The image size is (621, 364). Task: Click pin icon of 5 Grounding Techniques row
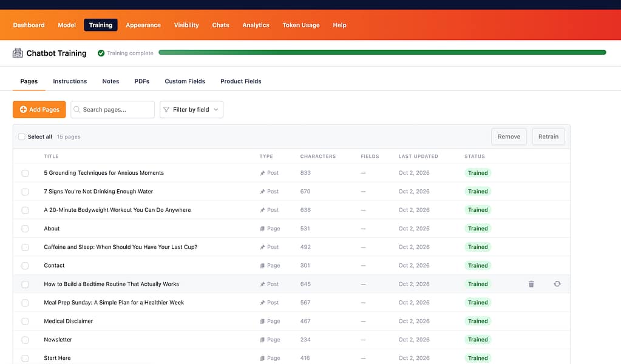click(262, 173)
